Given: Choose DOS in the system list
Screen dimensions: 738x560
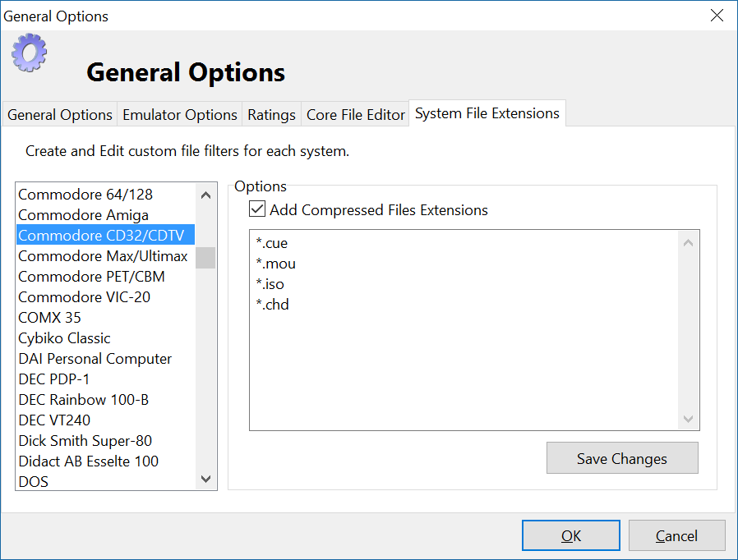Looking at the screenshot, I should 105,481.
